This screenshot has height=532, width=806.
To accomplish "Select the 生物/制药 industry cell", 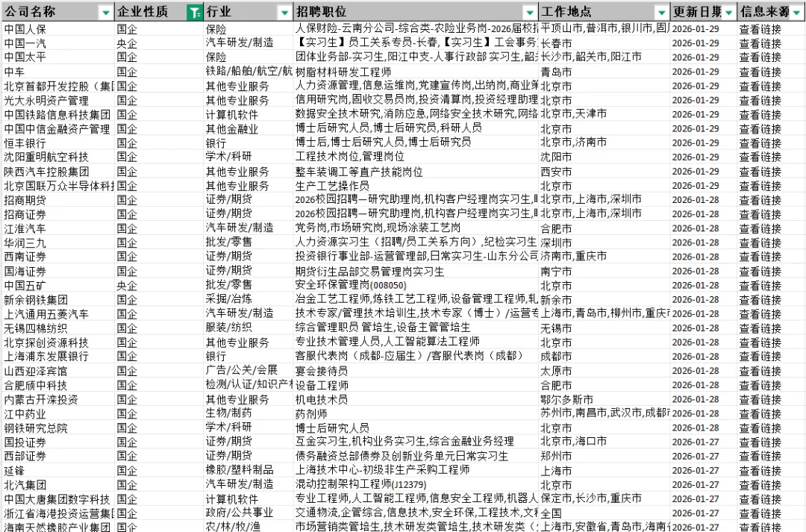I will pos(249,414).
